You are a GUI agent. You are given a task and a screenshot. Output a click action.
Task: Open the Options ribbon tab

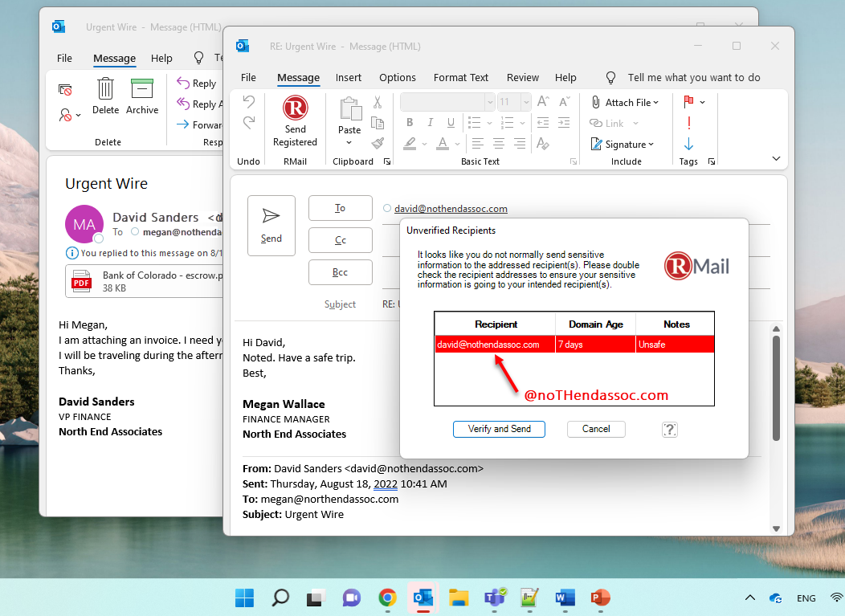(397, 77)
